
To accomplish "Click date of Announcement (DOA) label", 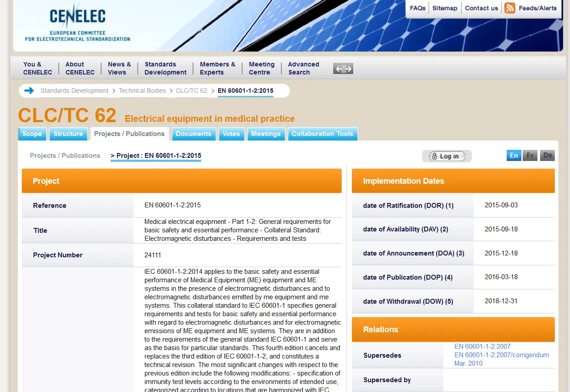I will [414, 253].
